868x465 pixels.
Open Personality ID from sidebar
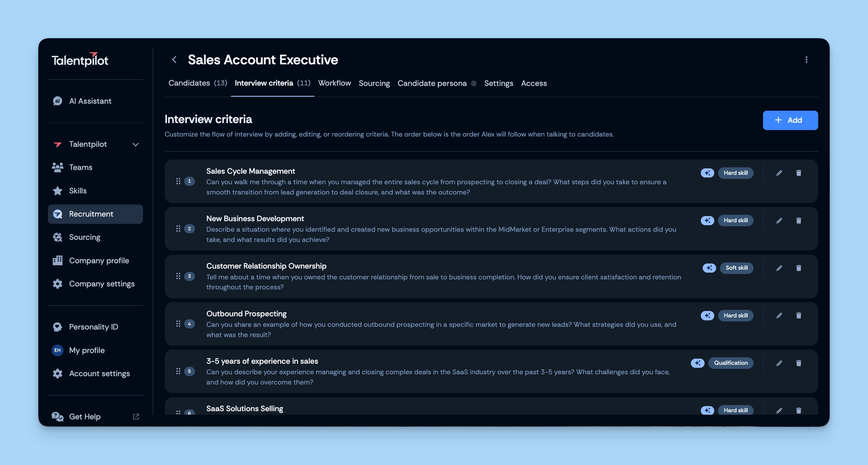click(93, 327)
